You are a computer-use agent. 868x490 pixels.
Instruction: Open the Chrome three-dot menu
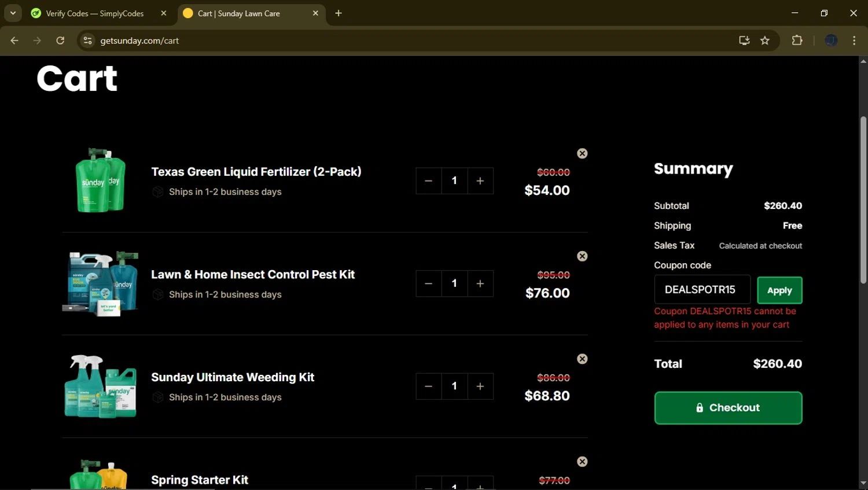pos(854,40)
